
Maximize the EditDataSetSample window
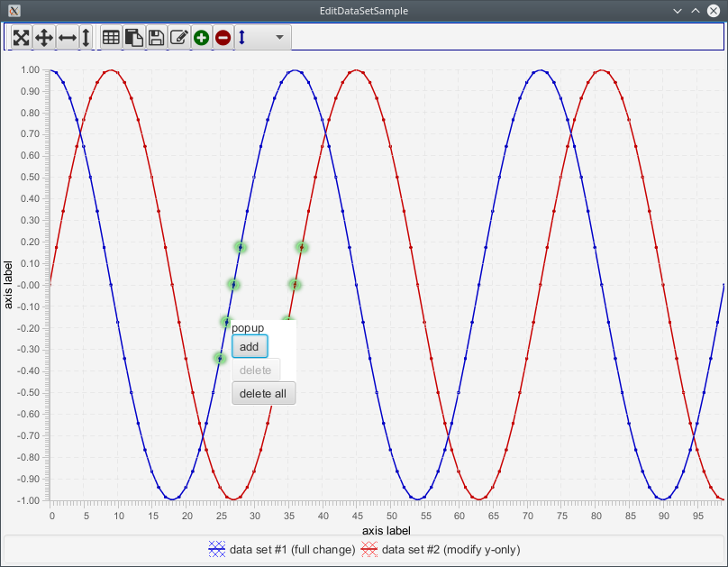tap(696, 11)
